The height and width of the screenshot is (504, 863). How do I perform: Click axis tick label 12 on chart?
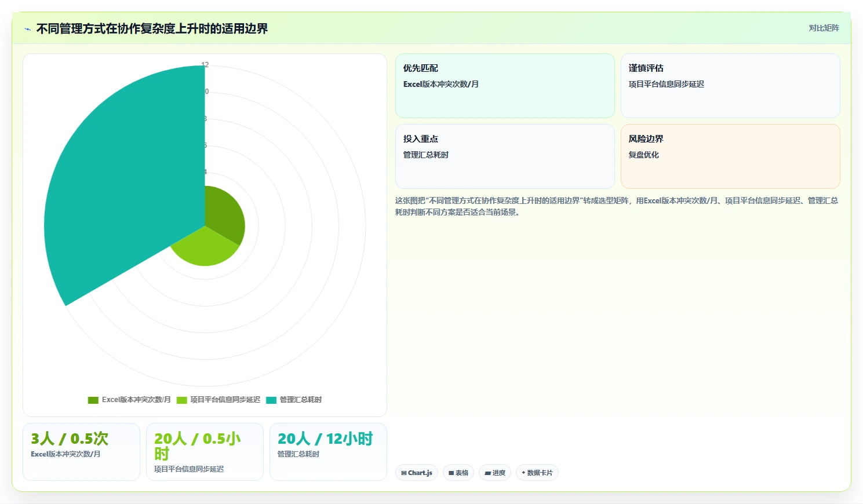coord(205,65)
